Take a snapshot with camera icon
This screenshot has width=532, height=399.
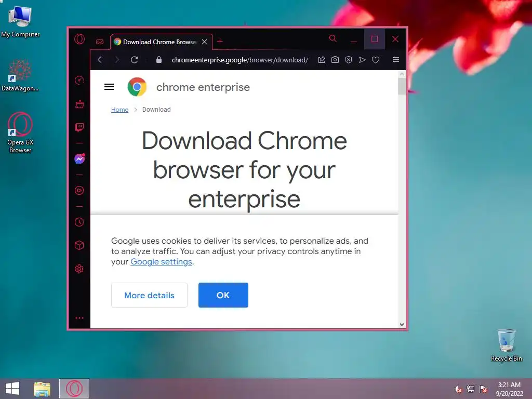point(335,60)
